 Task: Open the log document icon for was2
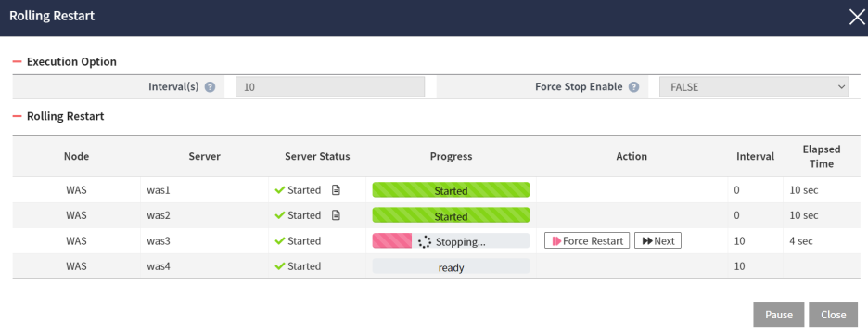tap(336, 215)
